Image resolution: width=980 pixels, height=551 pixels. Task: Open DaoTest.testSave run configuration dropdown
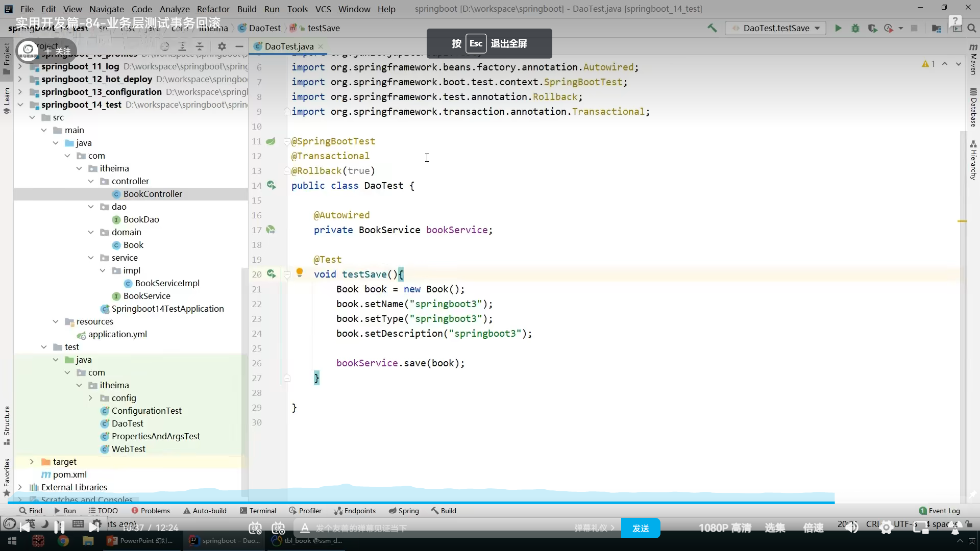[776, 28]
